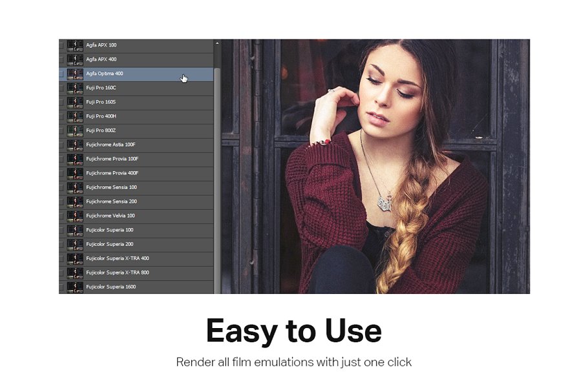This screenshot has height=392, width=588.
Task: Click the Fuji Pro 800Z thumbnail
Action: (75, 130)
